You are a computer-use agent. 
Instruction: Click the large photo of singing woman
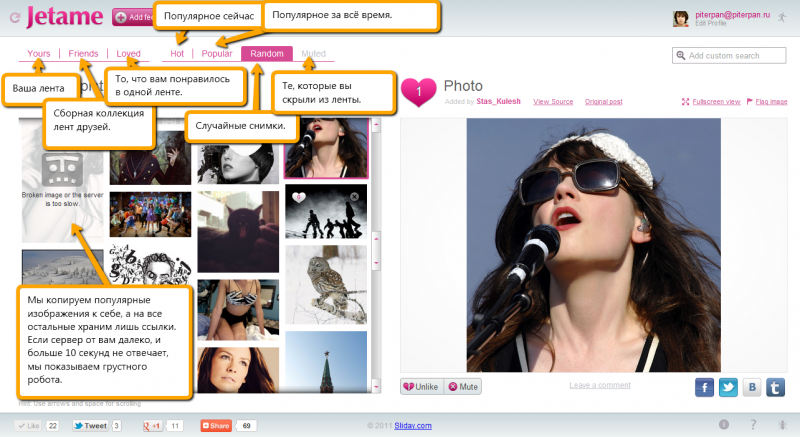point(594,245)
